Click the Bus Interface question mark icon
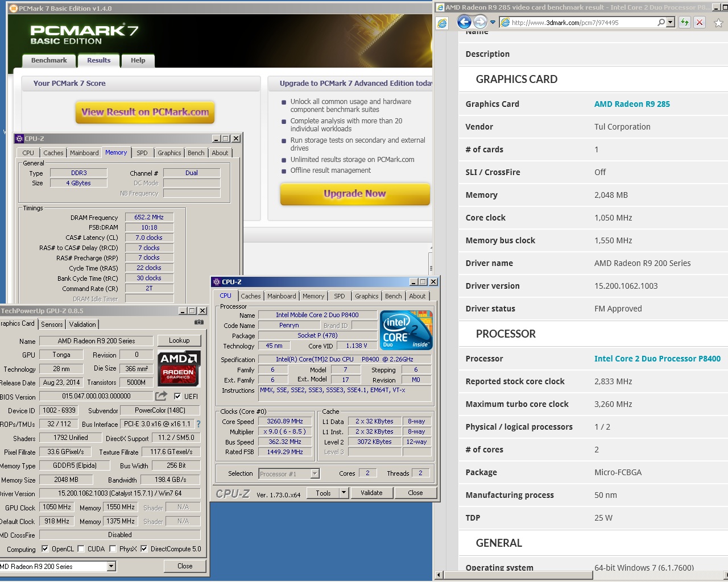Viewport: 728px width, 582px height. (x=198, y=424)
